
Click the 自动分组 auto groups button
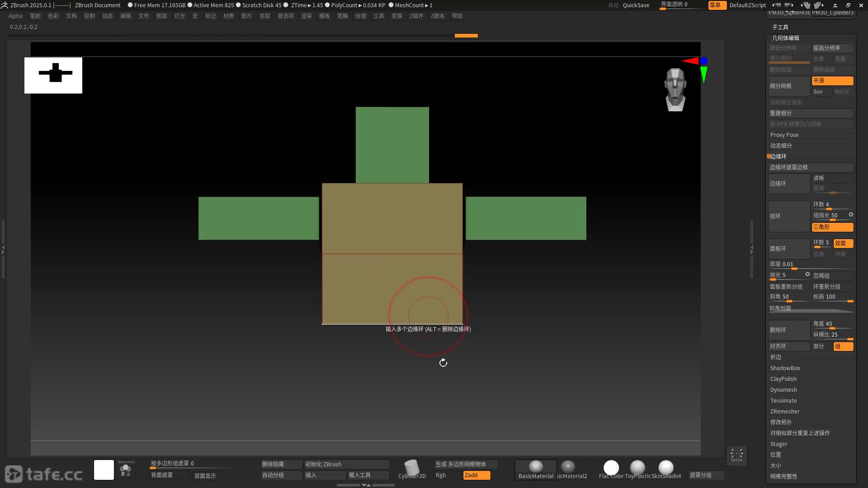[281, 475]
